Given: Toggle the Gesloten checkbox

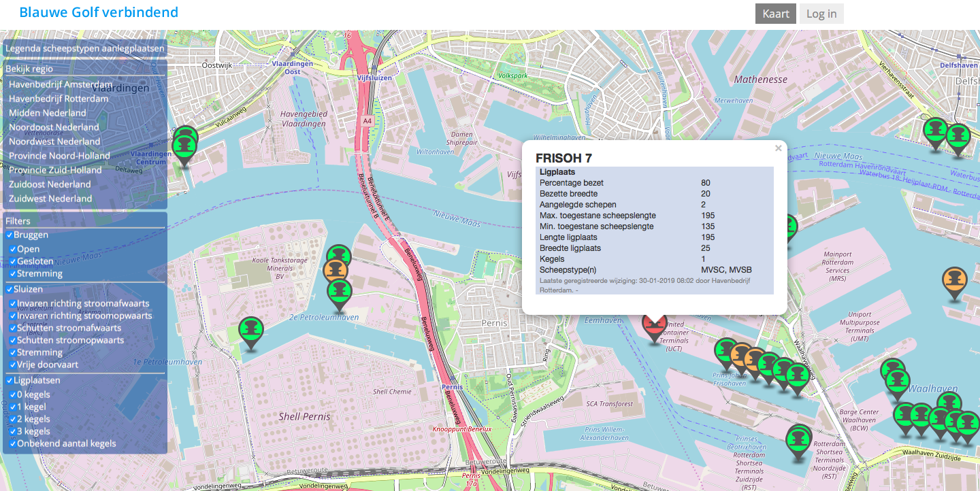Looking at the screenshot, I should coord(13,262).
